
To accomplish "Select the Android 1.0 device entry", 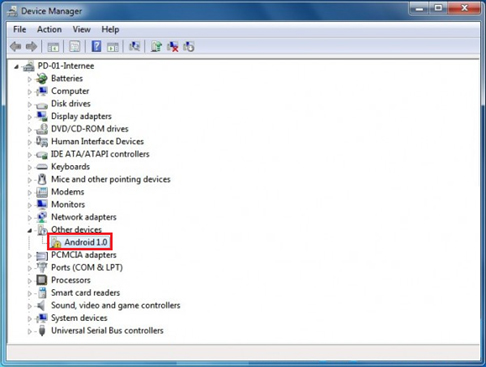I will click(x=80, y=242).
